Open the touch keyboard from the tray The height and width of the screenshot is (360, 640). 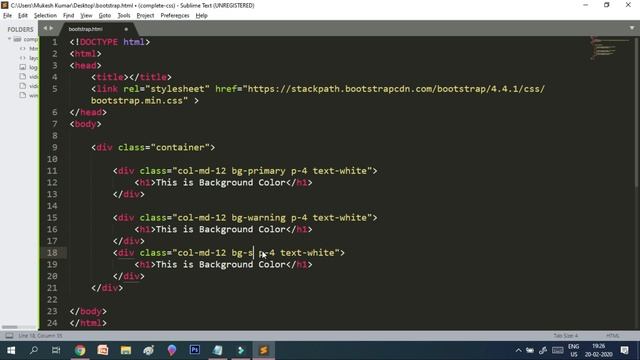tap(558, 350)
